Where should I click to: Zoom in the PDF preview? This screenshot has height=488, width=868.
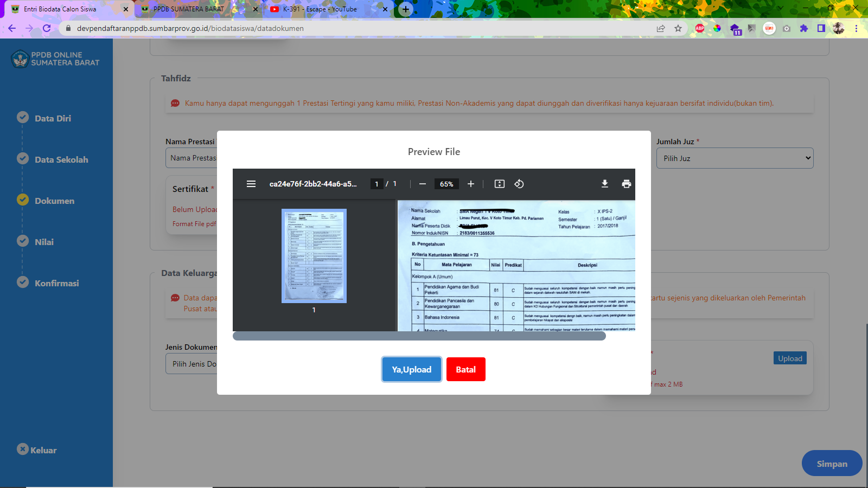tap(471, 184)
